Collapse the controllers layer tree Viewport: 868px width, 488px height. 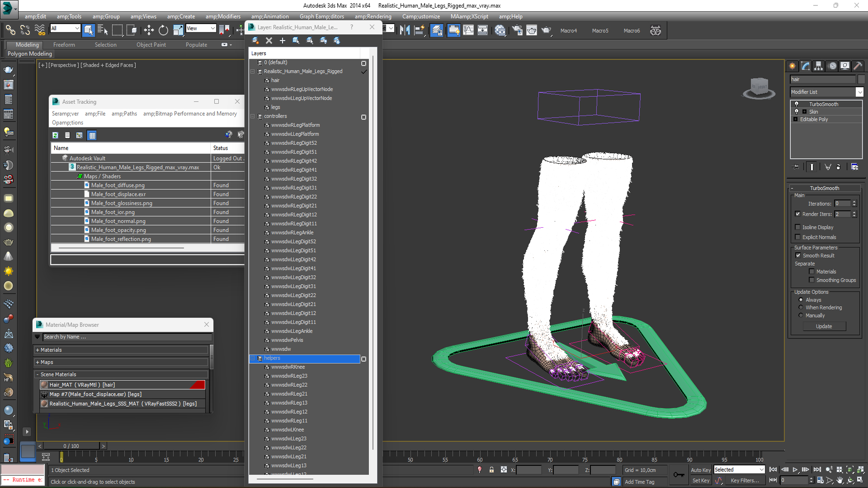tap(253, 117)
